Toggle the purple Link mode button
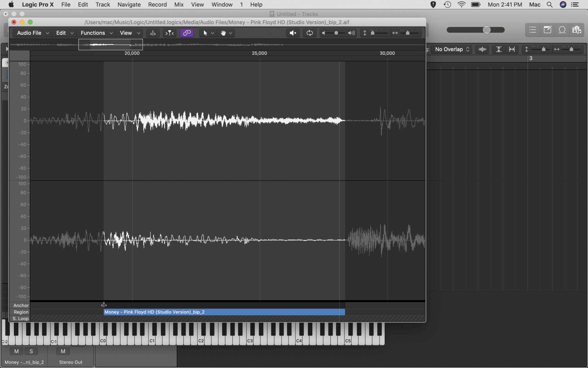588x368 pixels. [186, 33]
